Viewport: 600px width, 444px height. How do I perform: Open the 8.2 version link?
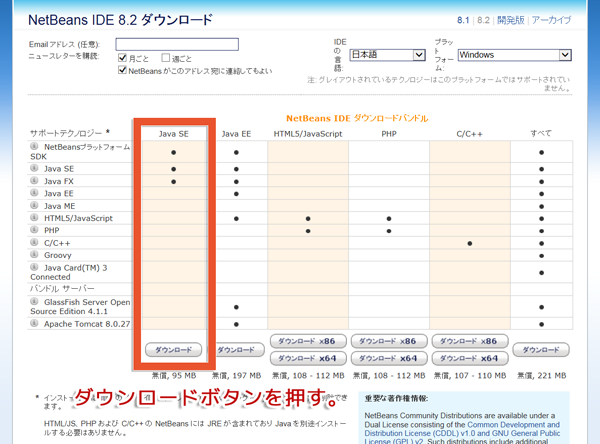(483, 20)
